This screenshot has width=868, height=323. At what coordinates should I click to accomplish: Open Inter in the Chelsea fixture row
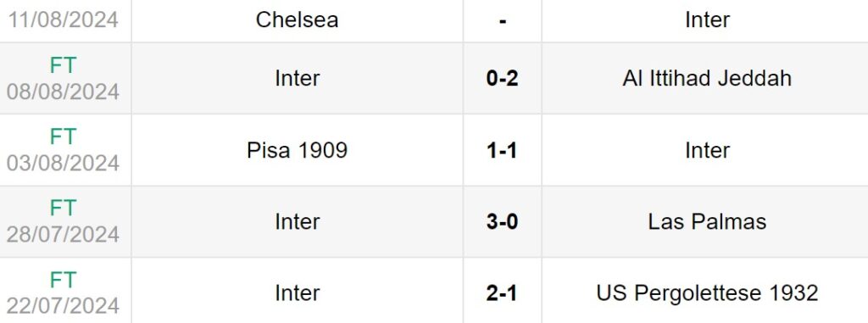(707, 20)
